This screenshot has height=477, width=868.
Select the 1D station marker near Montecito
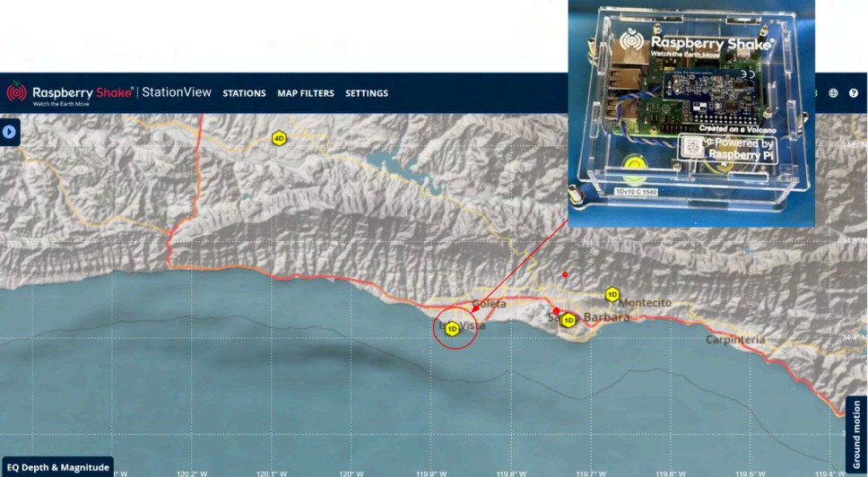click(x=612, y=294)
